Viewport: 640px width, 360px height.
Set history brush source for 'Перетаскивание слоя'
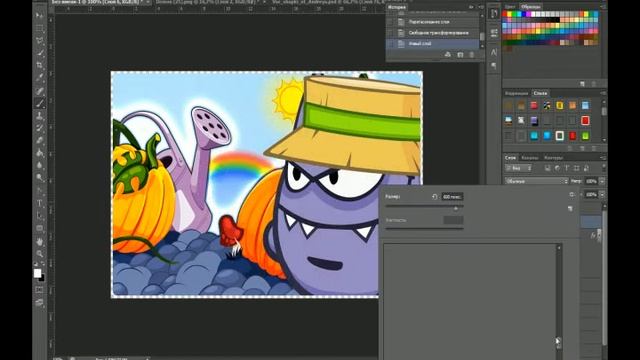tap(392, 22)
